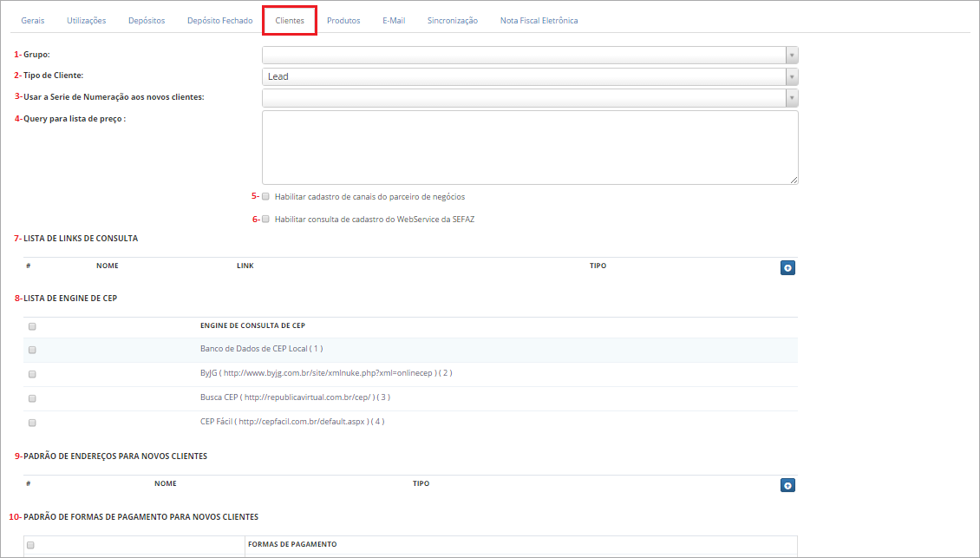The height and width of the screenshot is (558, 980).
Task: Click the FORMAS DE PAGAMENTO column header
Action: [292, 544]
